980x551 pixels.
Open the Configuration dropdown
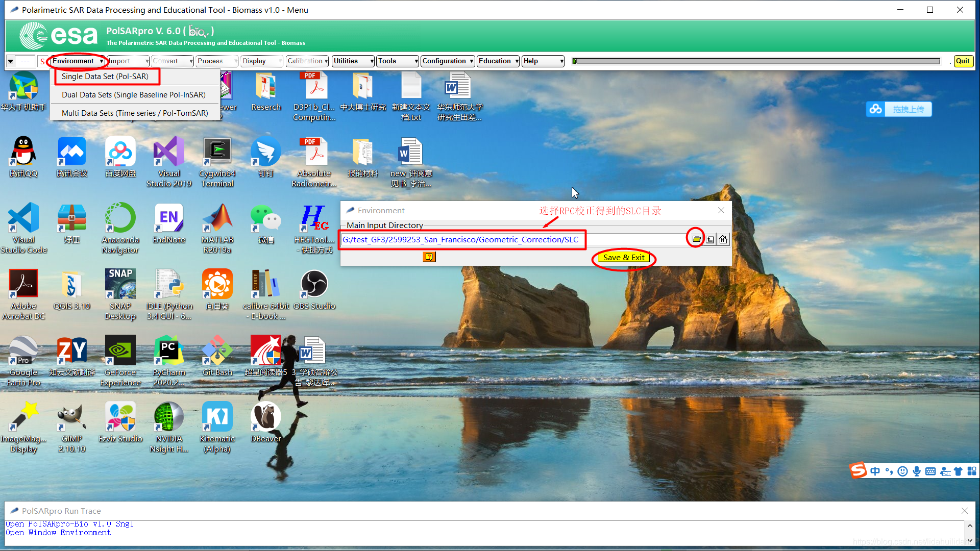point(448,61)
